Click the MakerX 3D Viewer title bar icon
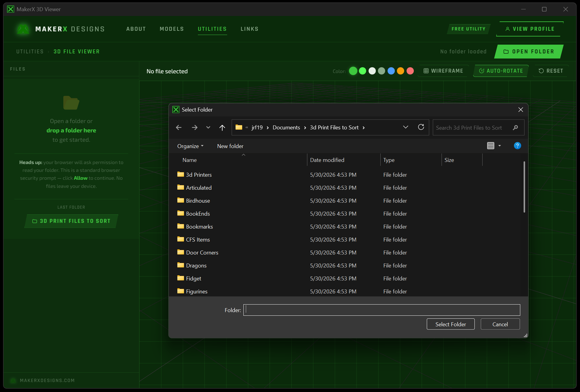This screenshot has height=392, width=580. (11, 9)
